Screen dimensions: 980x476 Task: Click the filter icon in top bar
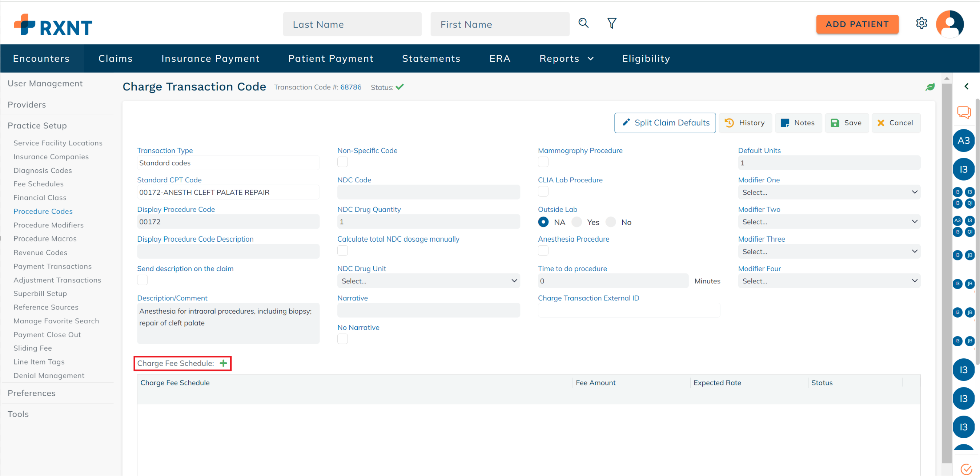coord(612,23)
